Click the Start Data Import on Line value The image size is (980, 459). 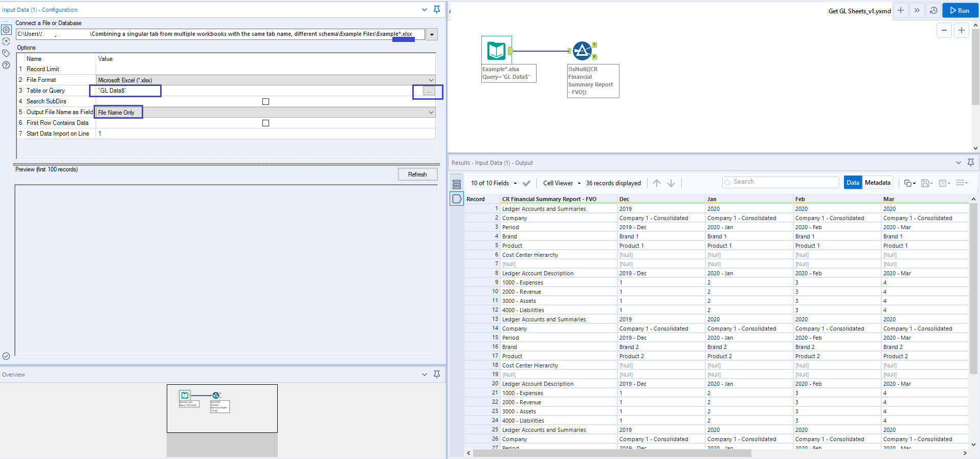pos(266,134)
